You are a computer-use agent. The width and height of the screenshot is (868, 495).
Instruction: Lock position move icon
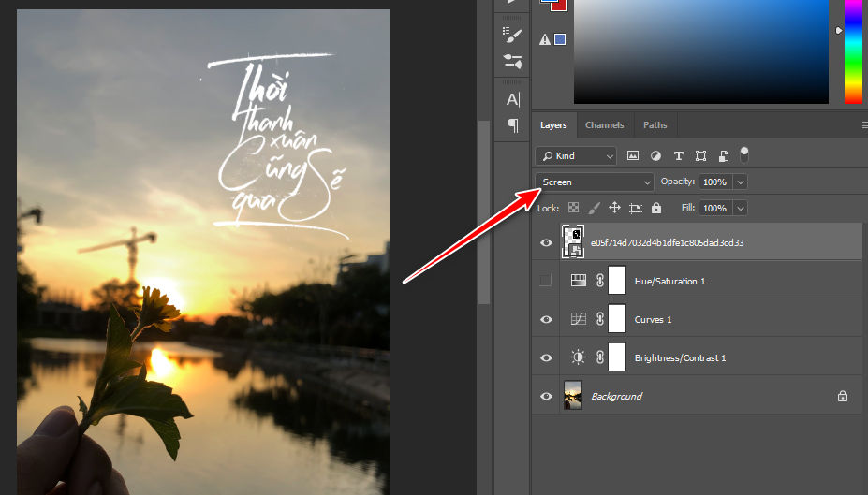click(x=614, y=208)
